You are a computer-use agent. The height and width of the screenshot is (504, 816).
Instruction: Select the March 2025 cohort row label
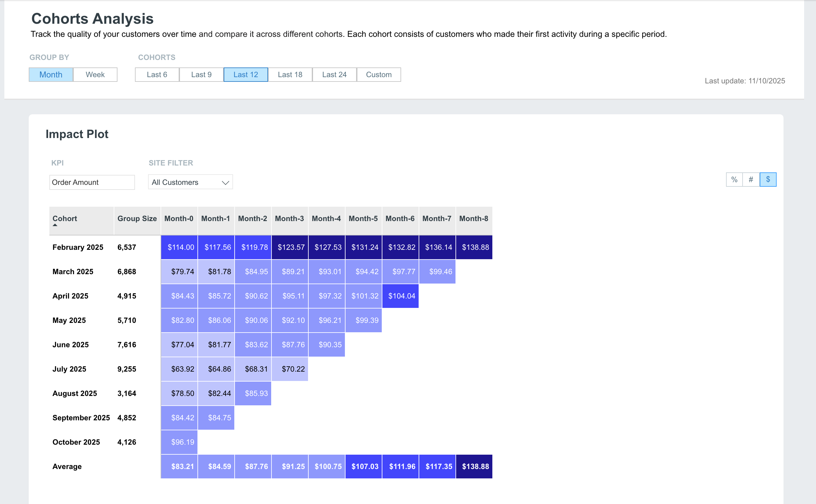(x=73, y=272)
